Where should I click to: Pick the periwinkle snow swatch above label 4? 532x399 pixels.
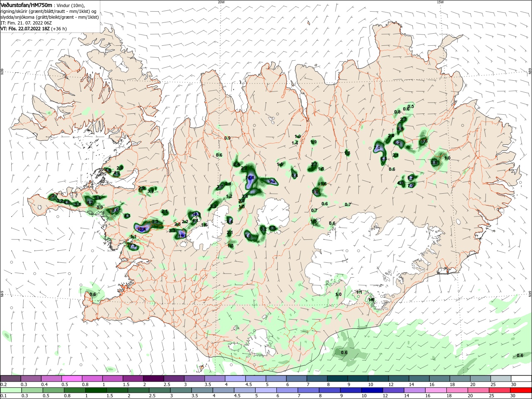click(x=234, y=379)
